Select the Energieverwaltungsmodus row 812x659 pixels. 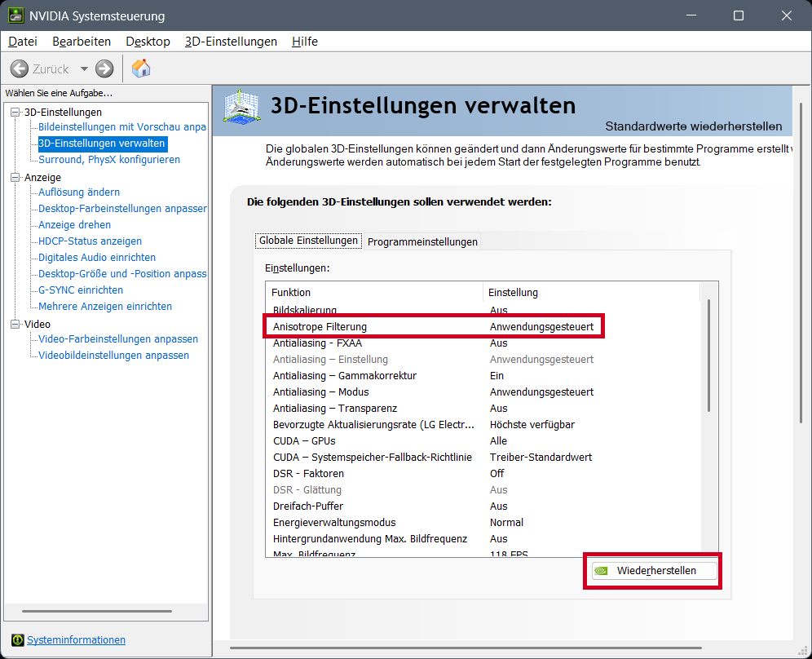tap(483, 523)
